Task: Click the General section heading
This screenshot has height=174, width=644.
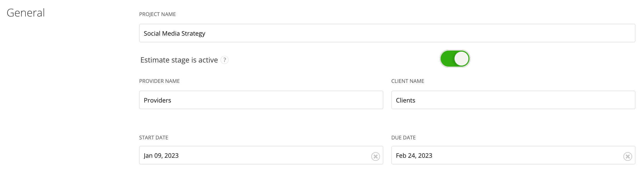Action: (26, 13)
